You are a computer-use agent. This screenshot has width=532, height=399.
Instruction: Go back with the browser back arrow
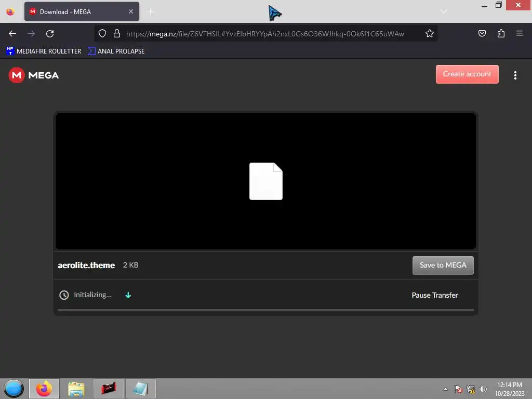click(x=12, y=34)
